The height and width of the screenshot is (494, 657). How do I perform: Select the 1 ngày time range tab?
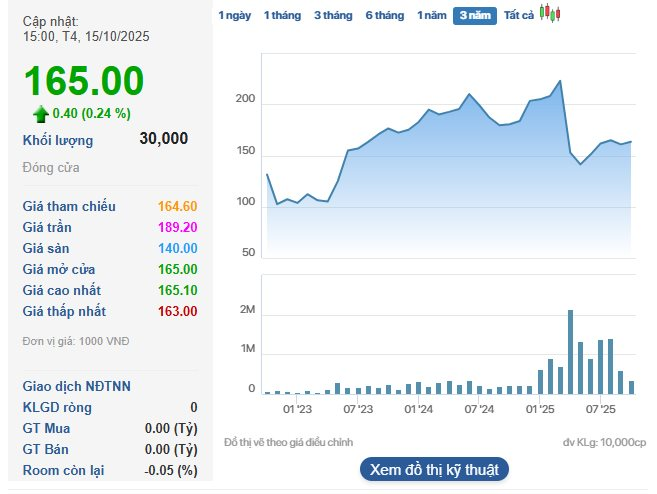(x=235, y=16)
